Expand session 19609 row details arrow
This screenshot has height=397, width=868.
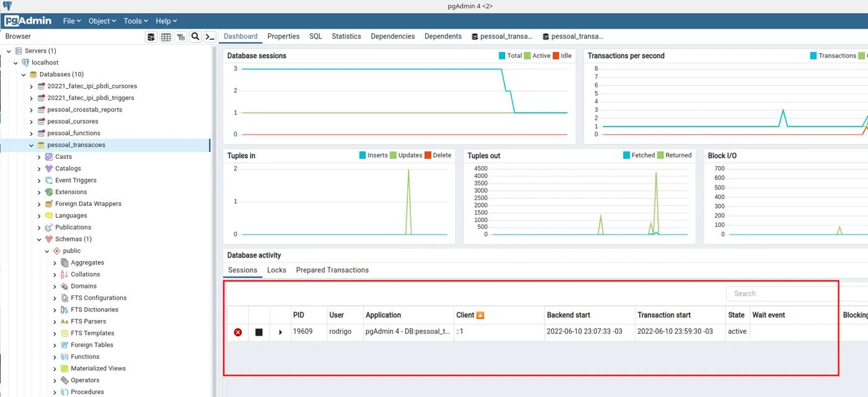click(x=281, y=332)
